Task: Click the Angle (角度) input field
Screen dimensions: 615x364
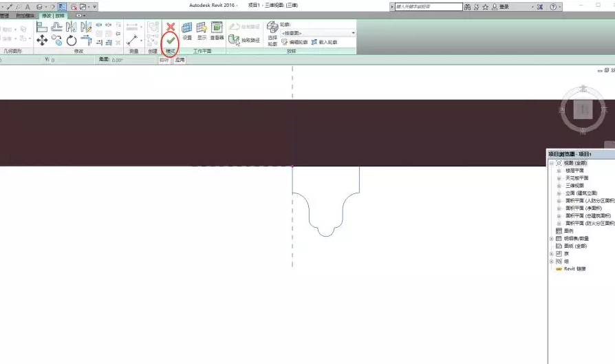Action: (132, 60)
